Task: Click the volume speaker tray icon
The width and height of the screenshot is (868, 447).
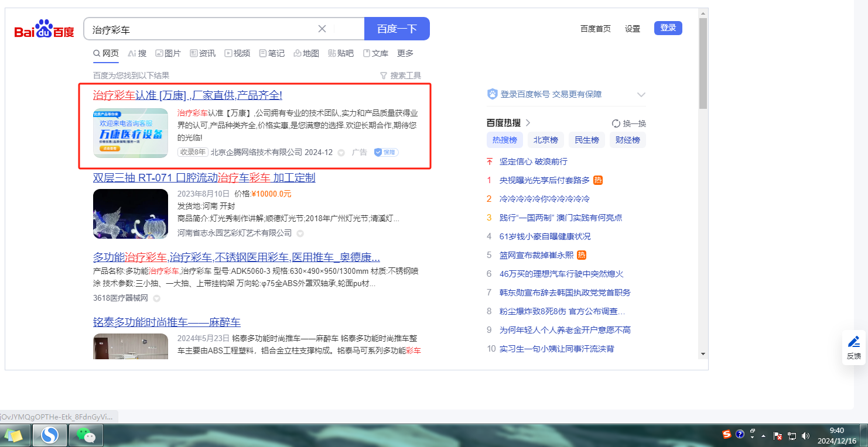Action: tap(805, 436)
